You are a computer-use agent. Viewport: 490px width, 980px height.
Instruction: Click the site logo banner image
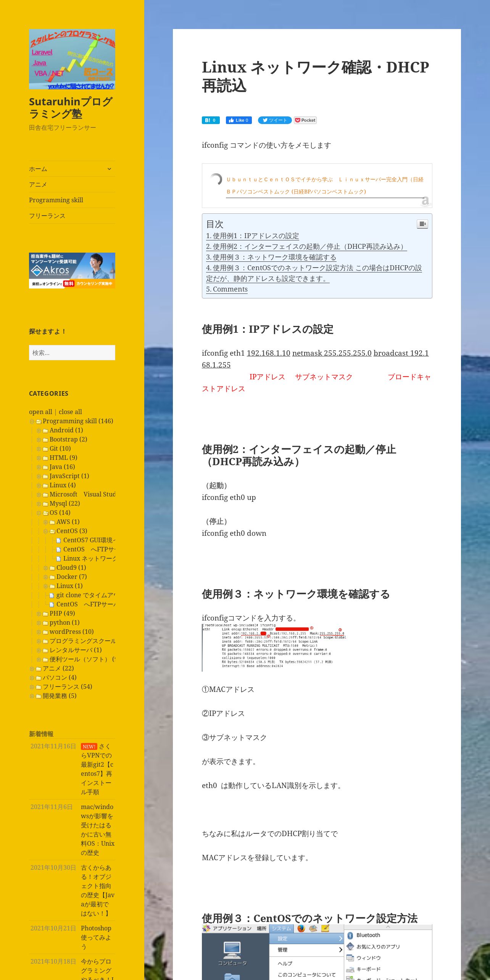coord(72,59)
